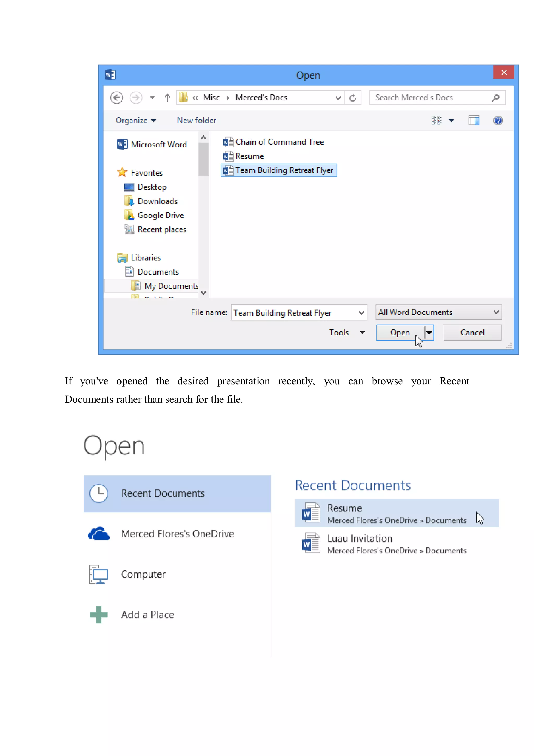The width and height of the screenshot is (534, 756).
Task: Click the Favorites star icon
Action: (122, 172)
